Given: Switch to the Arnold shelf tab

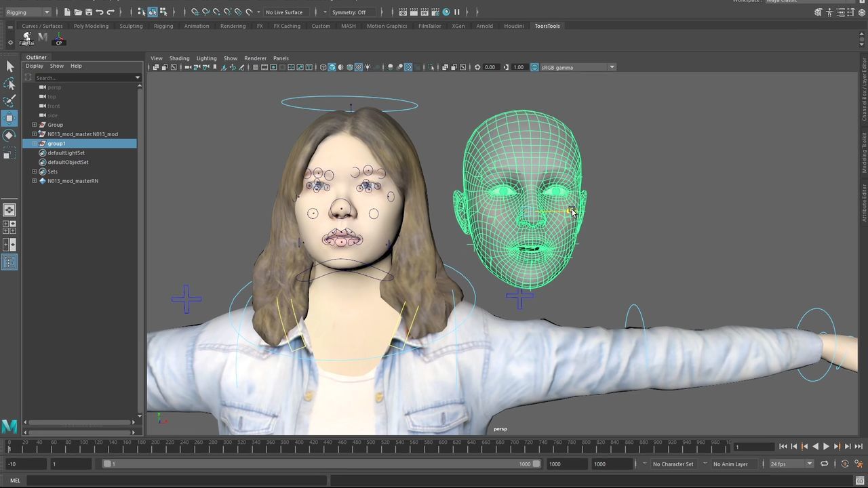Looking at the screenshot, I should (x=484, y=26).
